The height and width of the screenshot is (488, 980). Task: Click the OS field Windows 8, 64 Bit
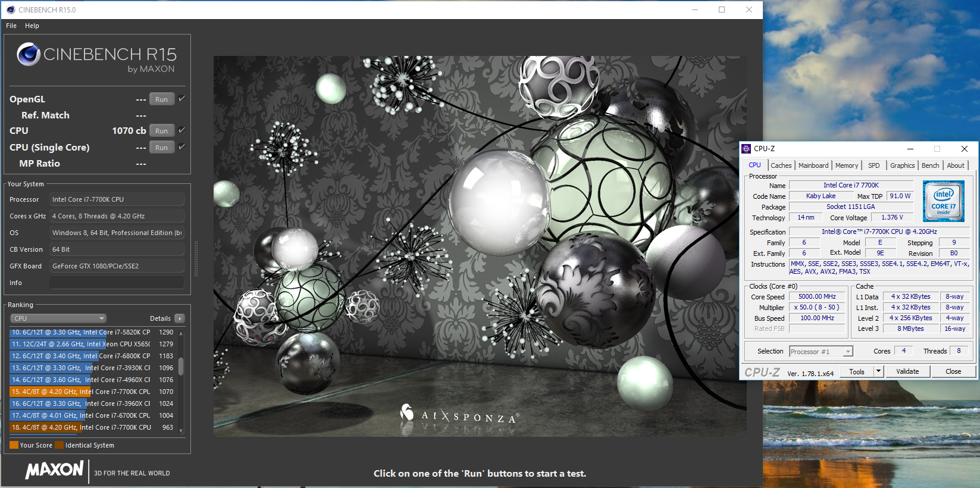pos(117,233)
